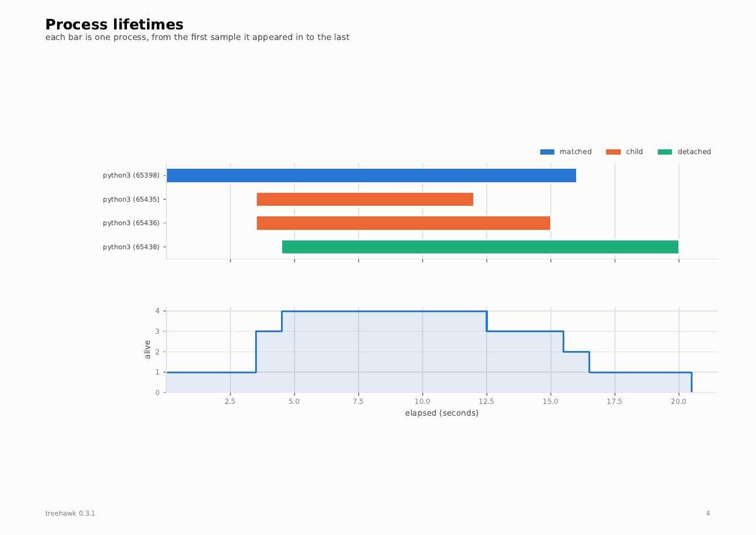Screen dimensions: 756x535
Task: Click the green detached legend swatch
Action: (x=664, y=152)
